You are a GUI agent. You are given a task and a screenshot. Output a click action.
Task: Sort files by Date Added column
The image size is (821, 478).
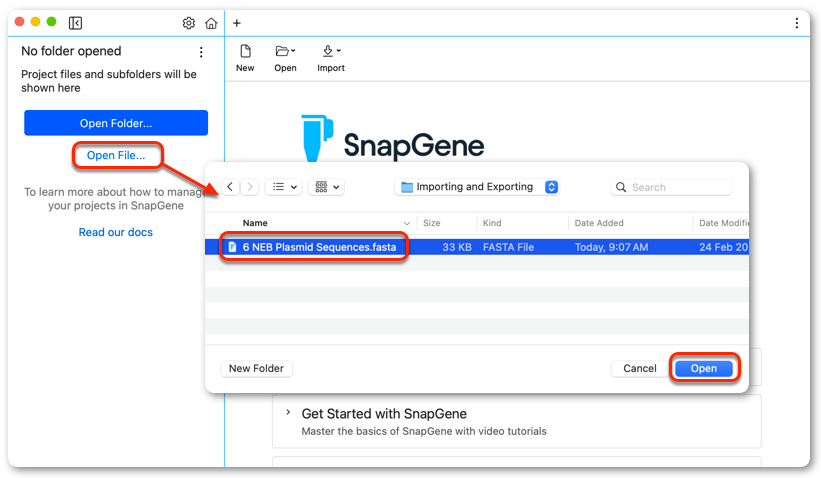[x=599, y=223]
